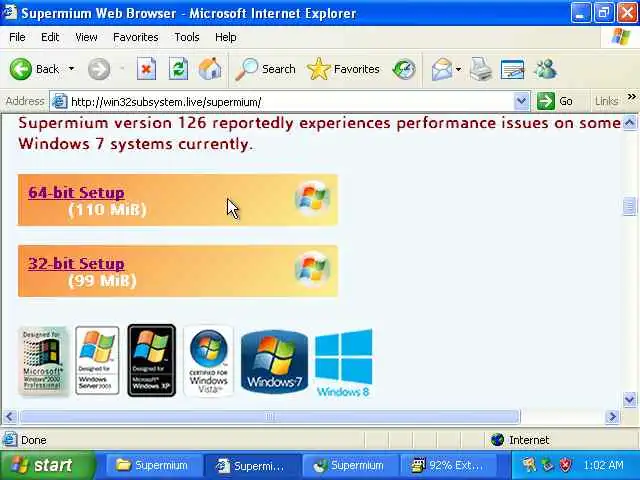Click the Windows flag logo in menu bar
Viewport: 640px width, 480px height.
coord(620,37)
